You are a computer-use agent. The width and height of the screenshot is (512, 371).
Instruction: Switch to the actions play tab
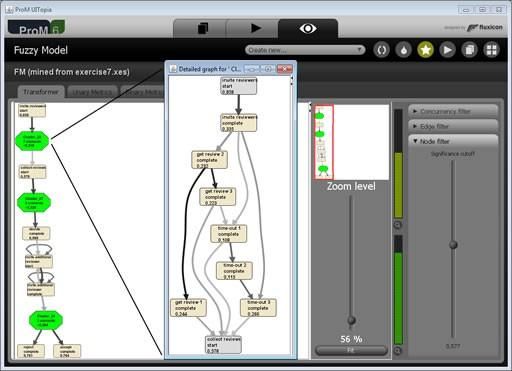252,28
